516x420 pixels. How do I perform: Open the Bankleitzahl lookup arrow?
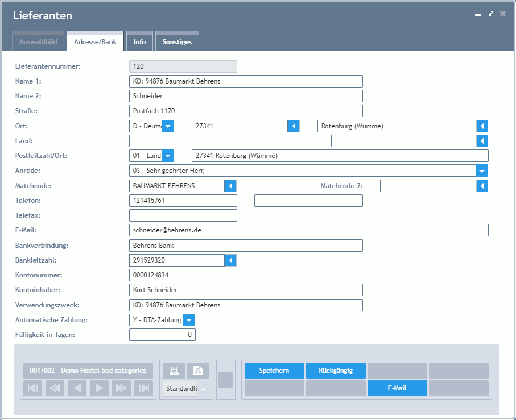230,260
